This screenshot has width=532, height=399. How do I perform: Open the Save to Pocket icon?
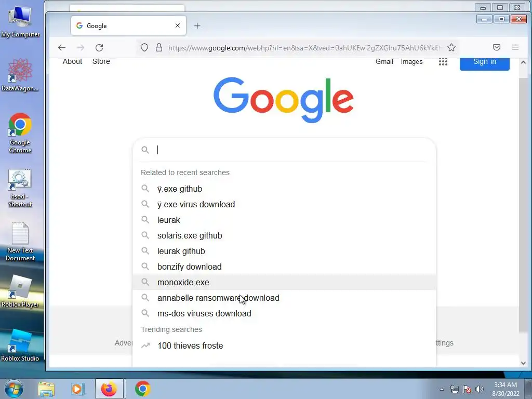pos(496,47)
